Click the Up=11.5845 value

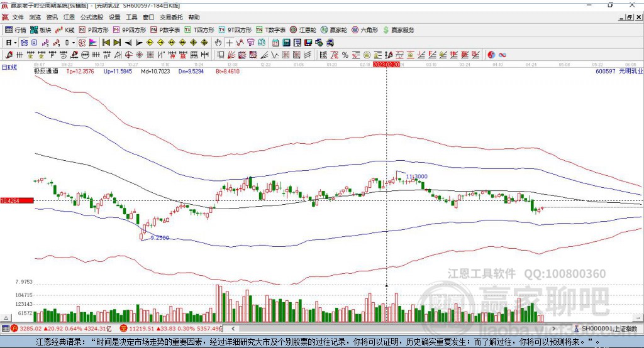(118, 72)
